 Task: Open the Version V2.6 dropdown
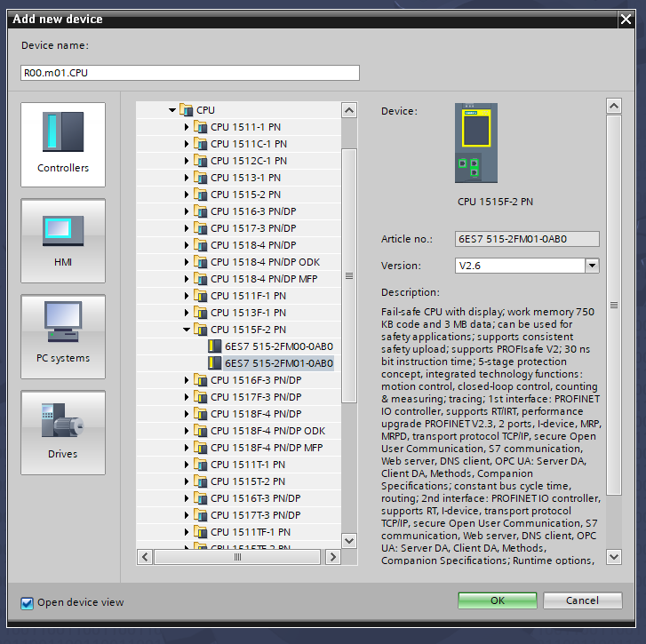[x=593, y=266]
